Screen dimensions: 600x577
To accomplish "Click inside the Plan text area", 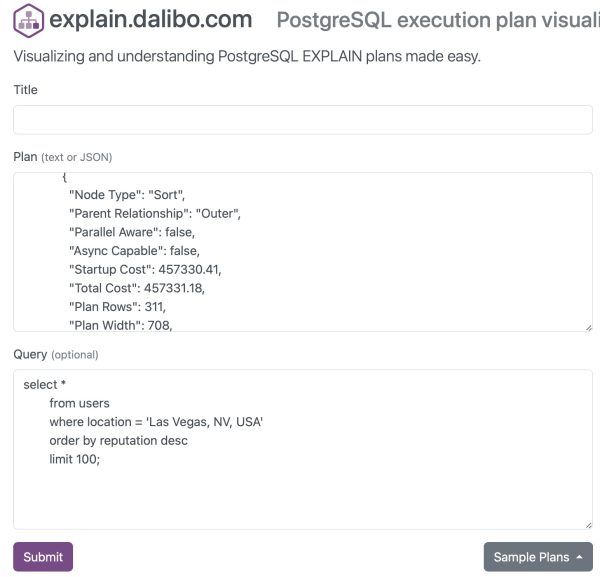I will coord(303,252).
